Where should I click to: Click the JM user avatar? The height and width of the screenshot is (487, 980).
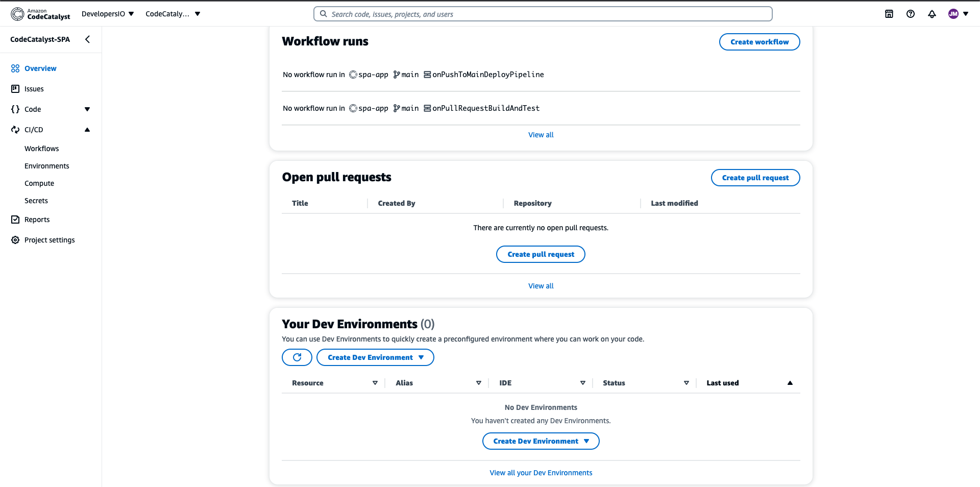[953, 14]
